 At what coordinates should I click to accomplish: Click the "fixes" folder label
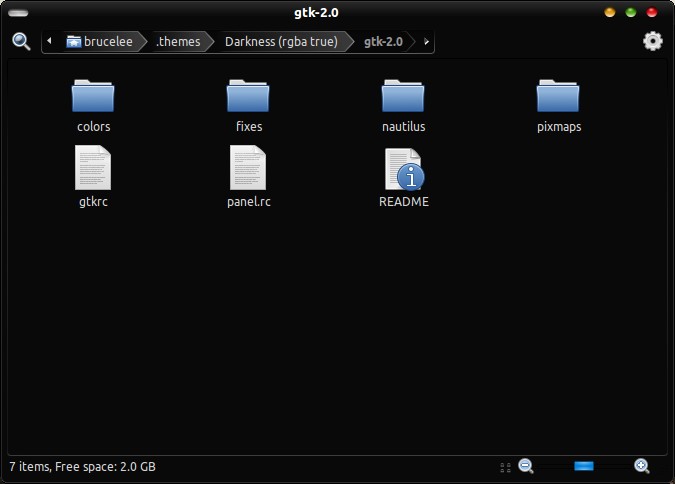click(249, 127)
